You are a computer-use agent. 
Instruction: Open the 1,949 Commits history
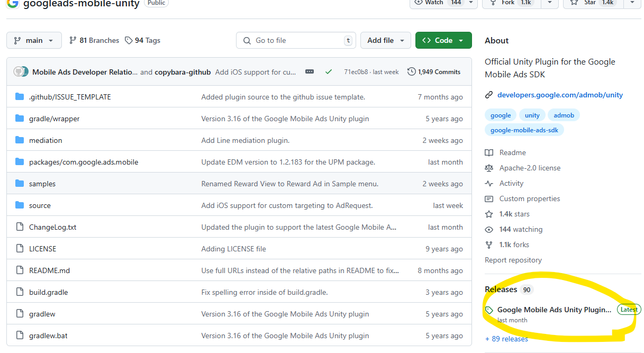(434, 72)
